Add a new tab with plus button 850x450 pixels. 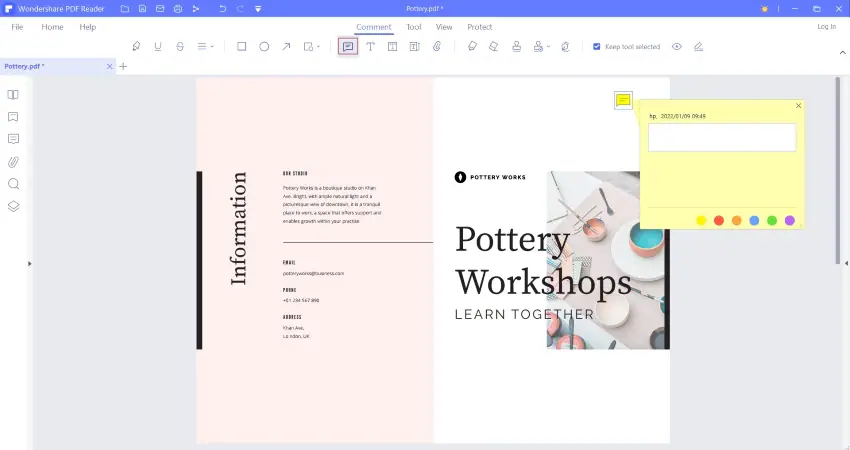[123, 66]
